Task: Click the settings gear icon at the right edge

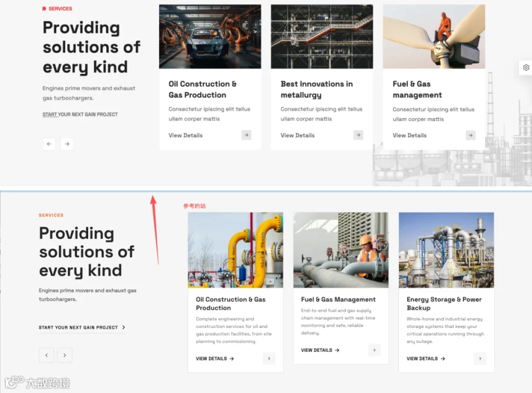Action: [525, 67]
